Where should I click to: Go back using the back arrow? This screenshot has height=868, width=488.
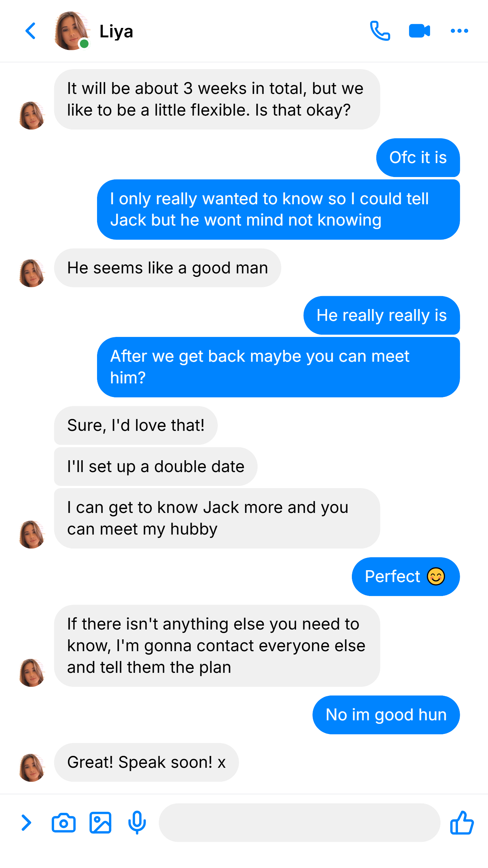click(30, 31)
